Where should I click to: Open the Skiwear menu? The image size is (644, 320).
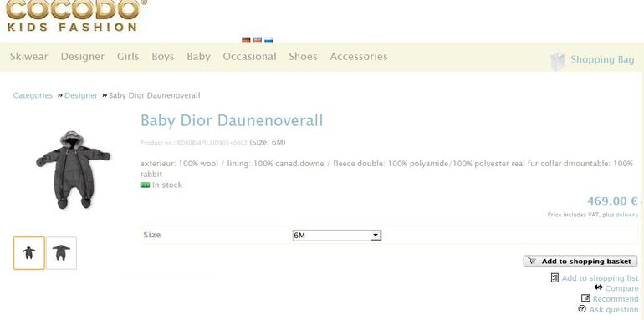click(x=29, y=57)
